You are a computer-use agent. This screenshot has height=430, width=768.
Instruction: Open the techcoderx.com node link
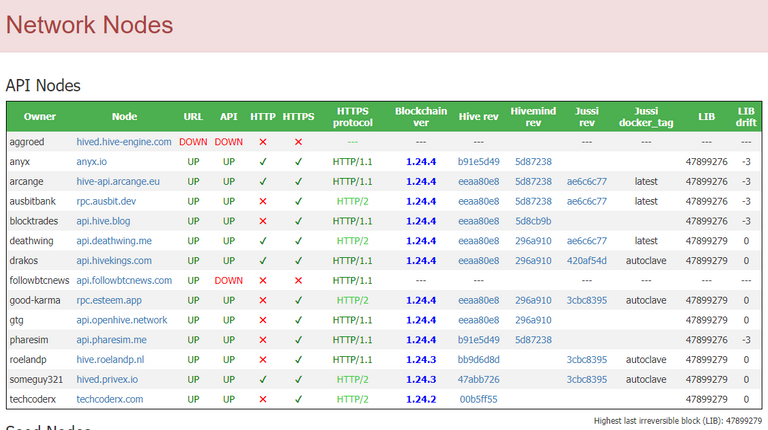pyautogui.click(x=110, y=399)
